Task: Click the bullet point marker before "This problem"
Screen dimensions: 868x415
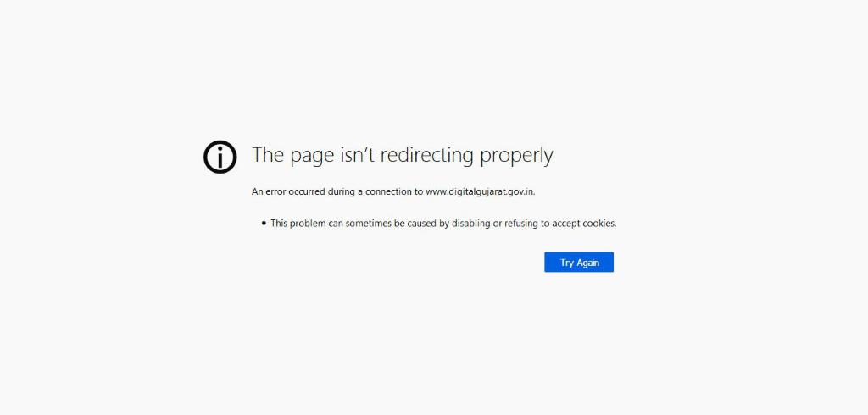Action: [x=264, y=224]
